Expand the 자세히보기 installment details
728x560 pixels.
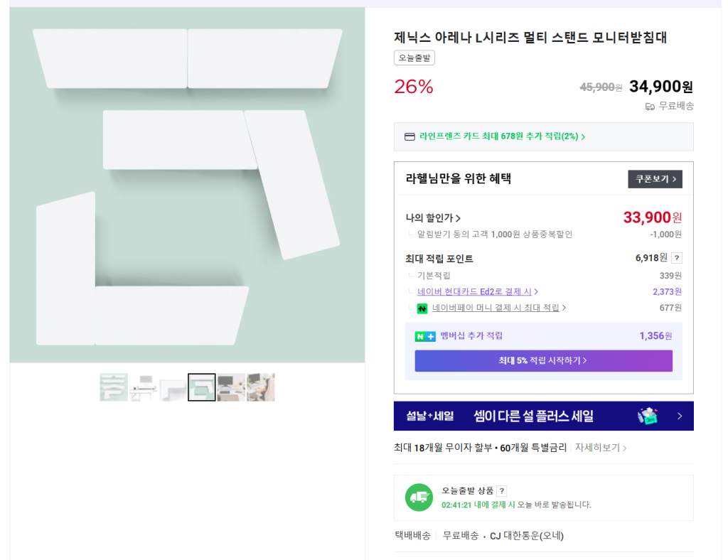pos(601,448)
